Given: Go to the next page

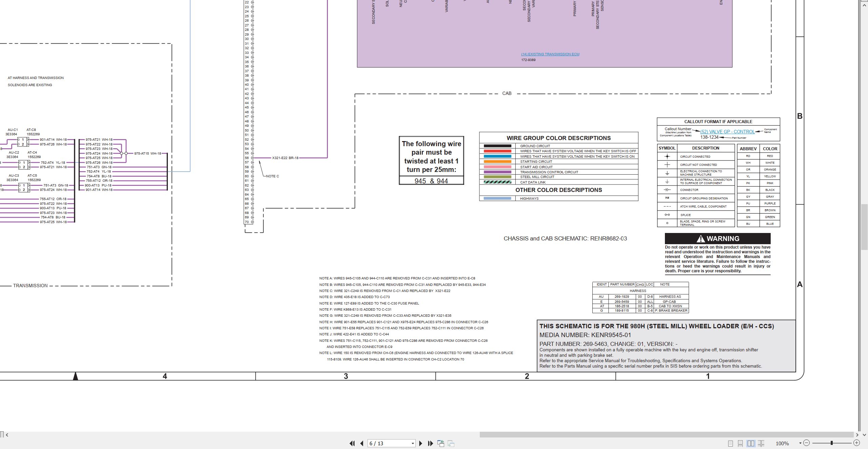Looking at the screenshot, I should [x=421, y=443].
